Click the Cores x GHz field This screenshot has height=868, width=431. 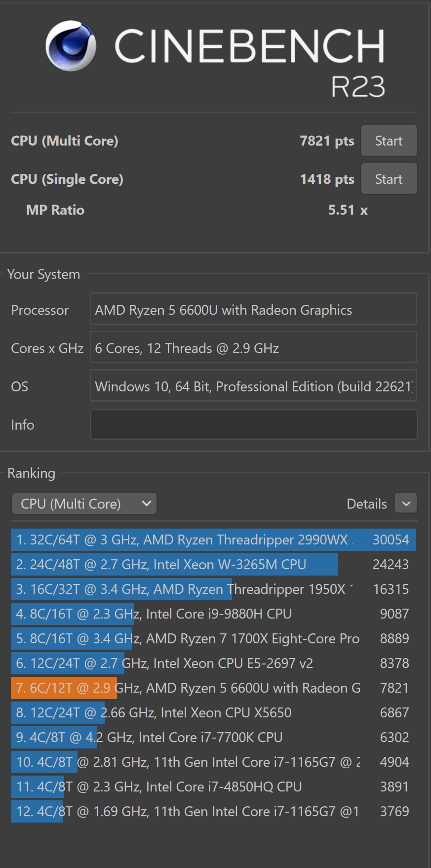point(253,348)
